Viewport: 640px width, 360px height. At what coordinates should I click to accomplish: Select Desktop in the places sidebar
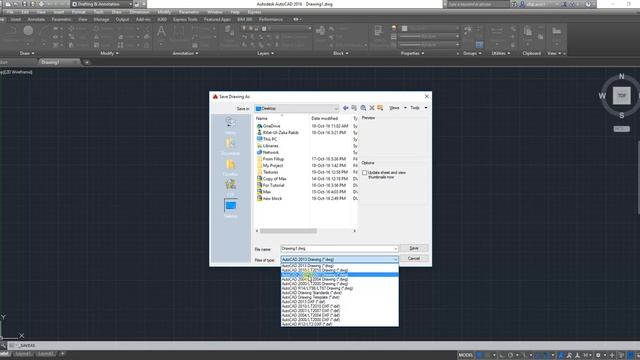(230, 208)
